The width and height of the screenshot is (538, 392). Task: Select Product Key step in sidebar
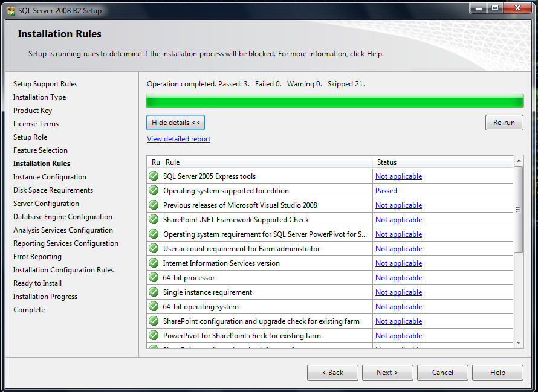33,111
